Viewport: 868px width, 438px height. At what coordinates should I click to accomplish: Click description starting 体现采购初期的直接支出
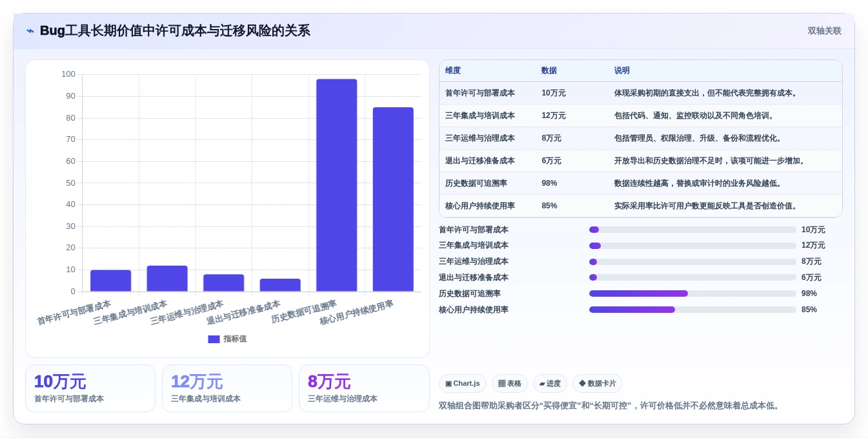click(x=707, y=93)
